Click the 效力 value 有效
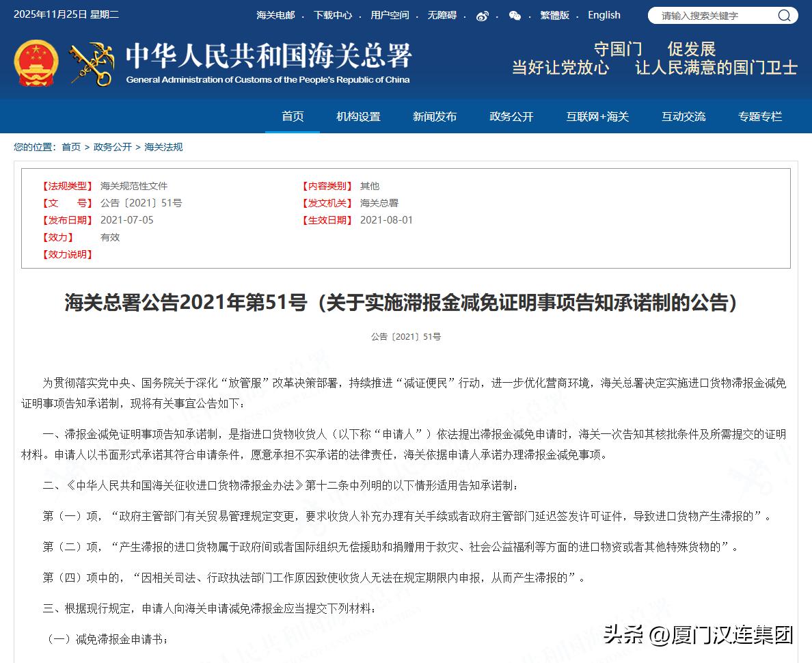 pos(110,237)
